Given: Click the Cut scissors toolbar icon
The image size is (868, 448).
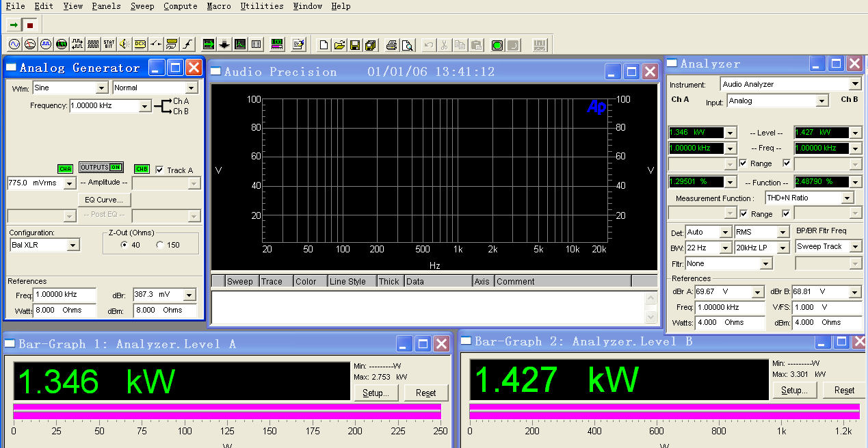Looking at the screenshot, I should tap(444, 45).
